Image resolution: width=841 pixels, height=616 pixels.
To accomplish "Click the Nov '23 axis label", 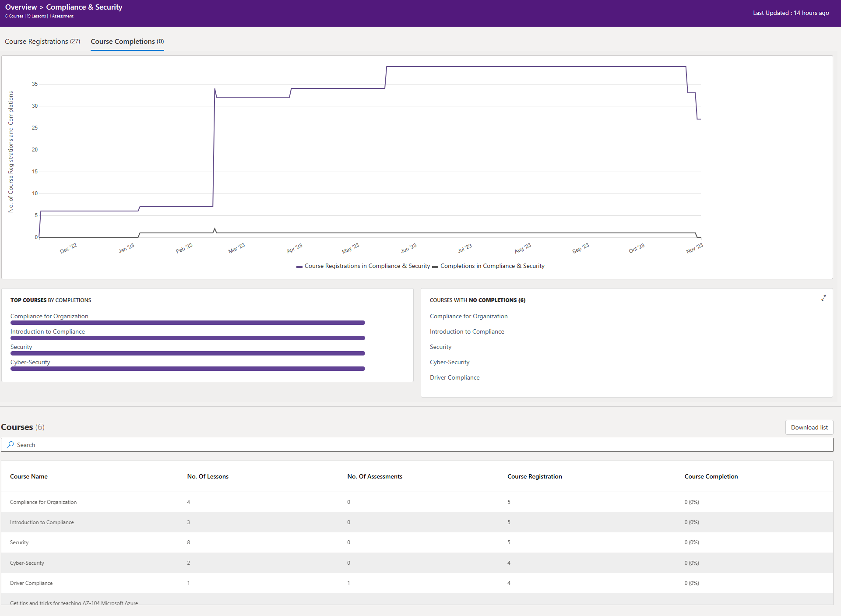I will coord(694,248).
